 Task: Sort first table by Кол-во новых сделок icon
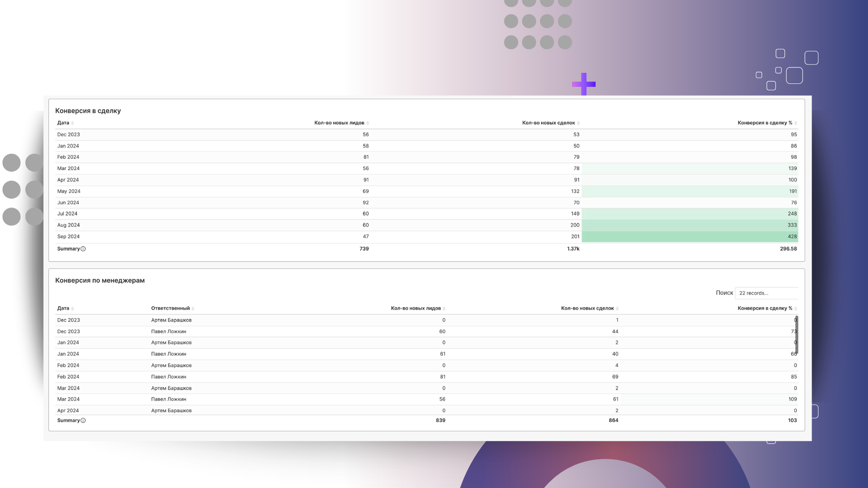tap(578, 123)
